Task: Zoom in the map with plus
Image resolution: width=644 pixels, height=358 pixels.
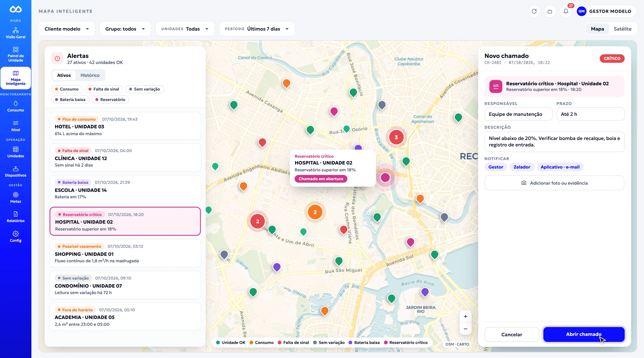Action: pyautogui.click(x=466, y=316)
